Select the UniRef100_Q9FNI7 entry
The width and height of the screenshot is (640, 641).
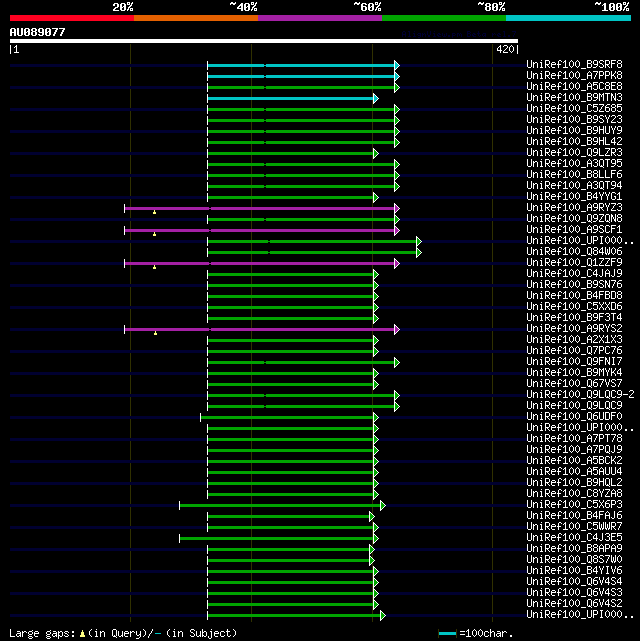574,362
